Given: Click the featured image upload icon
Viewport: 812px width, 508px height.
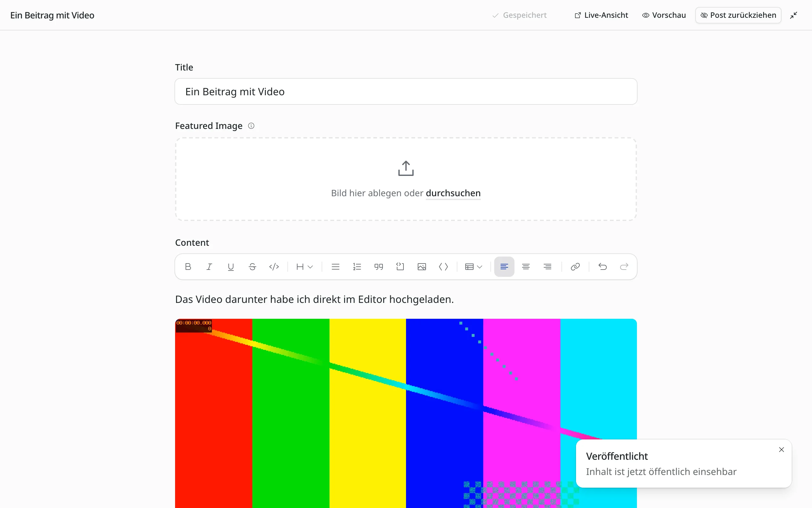Looking at the screenshot, I should (x=406, y=168).
